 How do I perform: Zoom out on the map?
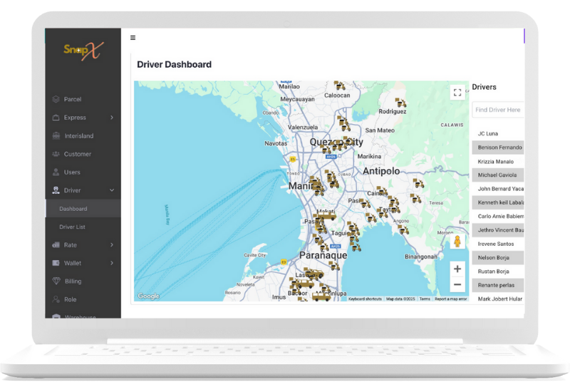[x=457, y=284]
